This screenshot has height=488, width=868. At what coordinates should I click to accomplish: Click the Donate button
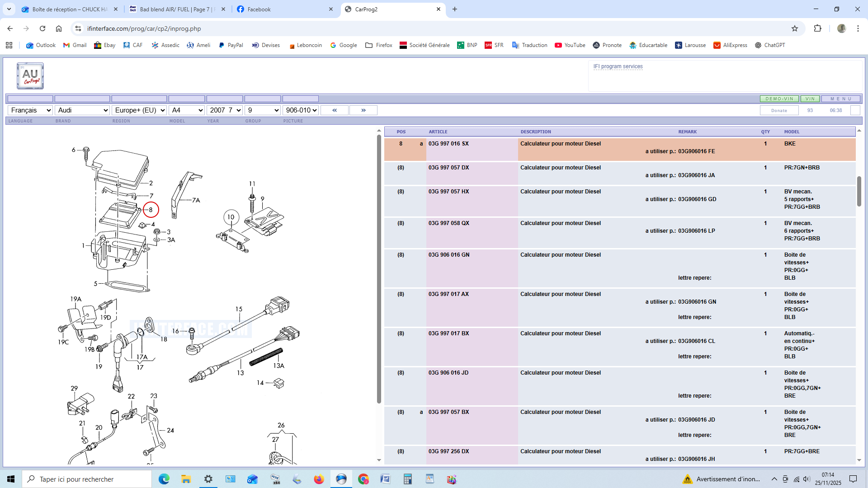point(779,110)
